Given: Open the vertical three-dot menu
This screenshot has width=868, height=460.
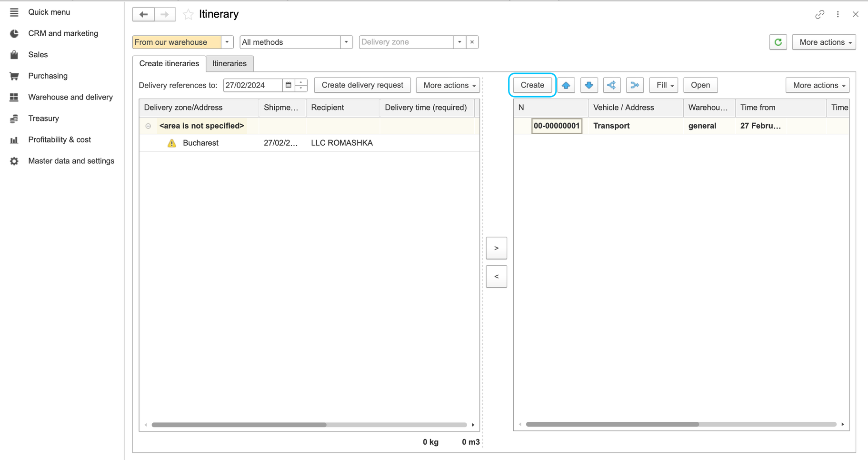Looking at the screenshot, I should [x=838, y=14].
